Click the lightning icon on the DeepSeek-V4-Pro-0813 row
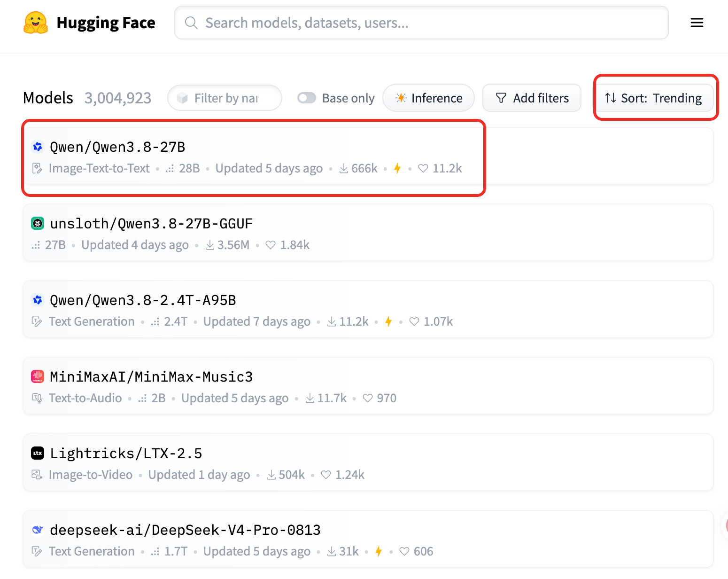 379,551
